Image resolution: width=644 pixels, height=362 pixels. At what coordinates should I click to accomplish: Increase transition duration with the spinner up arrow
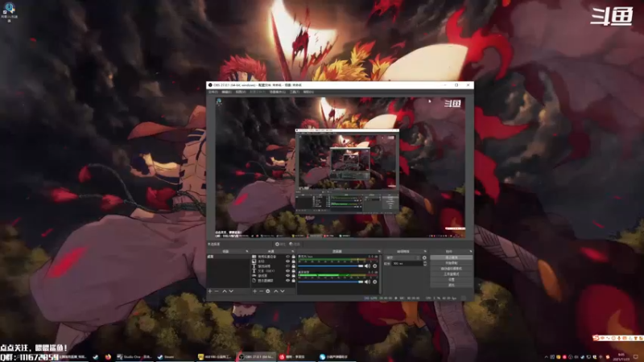coord(425,262)
